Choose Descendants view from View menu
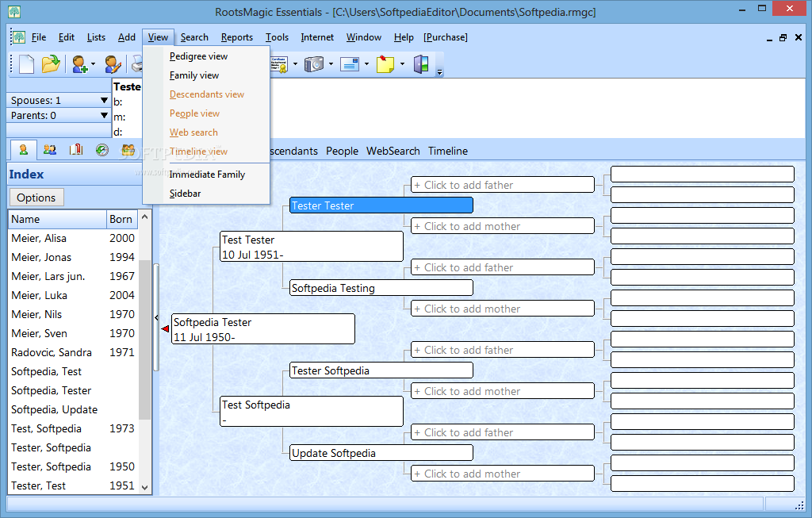The width and height of the screenshot is (812, 518). (x=207, y=94)
